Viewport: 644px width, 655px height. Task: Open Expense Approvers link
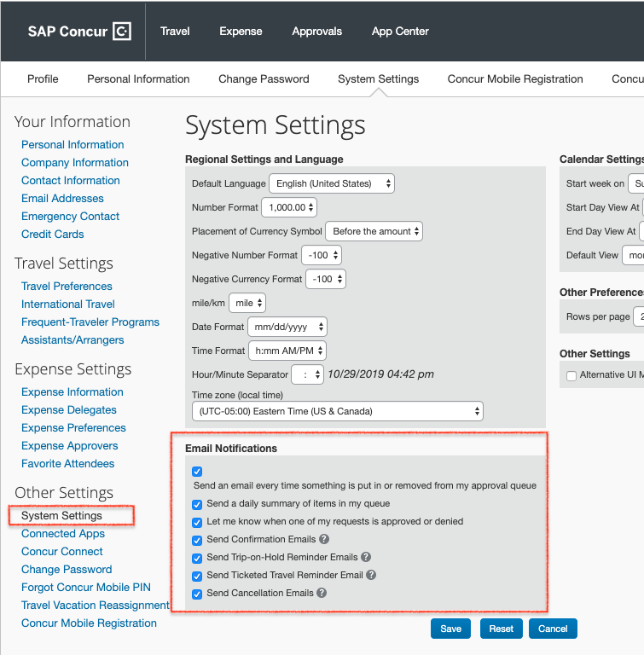coord(70,446)
